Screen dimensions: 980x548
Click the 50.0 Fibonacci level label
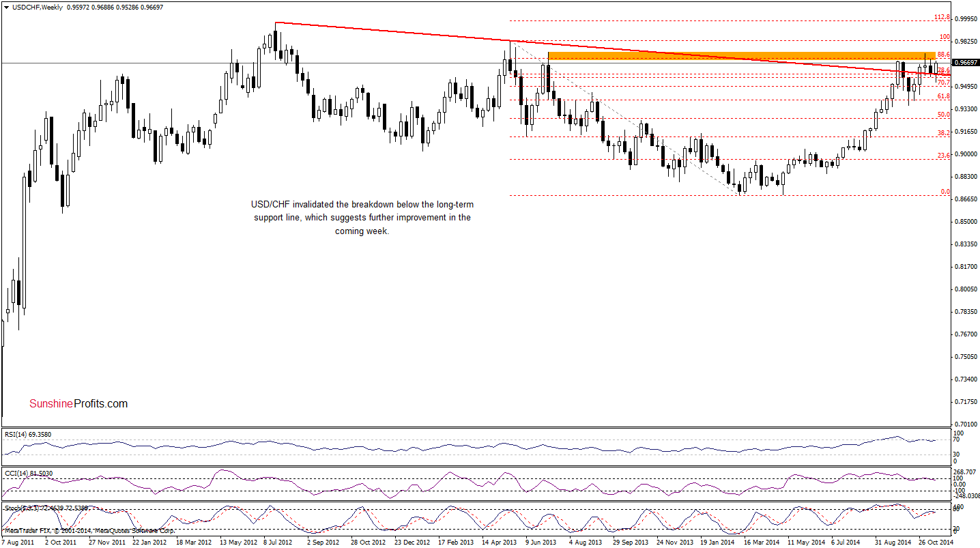tap(944, 115)
